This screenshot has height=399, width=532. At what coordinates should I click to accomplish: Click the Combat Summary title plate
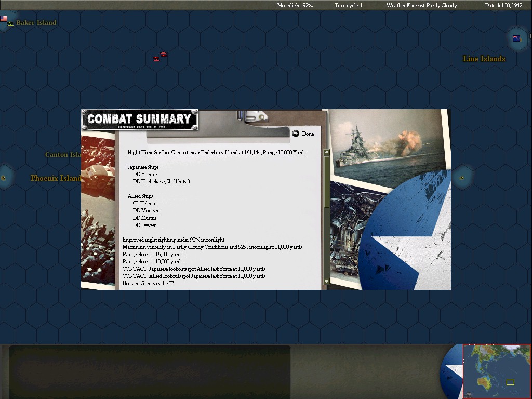(x=139, y=120)
